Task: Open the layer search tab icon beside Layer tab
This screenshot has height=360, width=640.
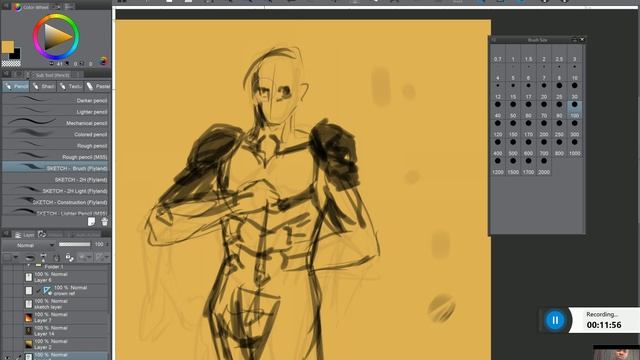Action: click(x=42, y=234)
